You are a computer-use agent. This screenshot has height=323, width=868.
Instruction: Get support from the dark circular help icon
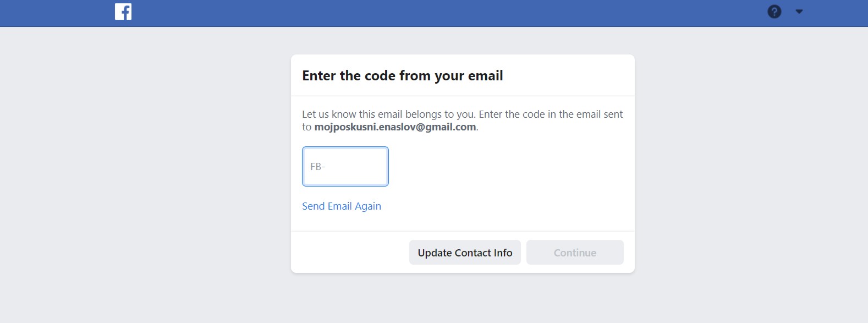pos(774,12)
